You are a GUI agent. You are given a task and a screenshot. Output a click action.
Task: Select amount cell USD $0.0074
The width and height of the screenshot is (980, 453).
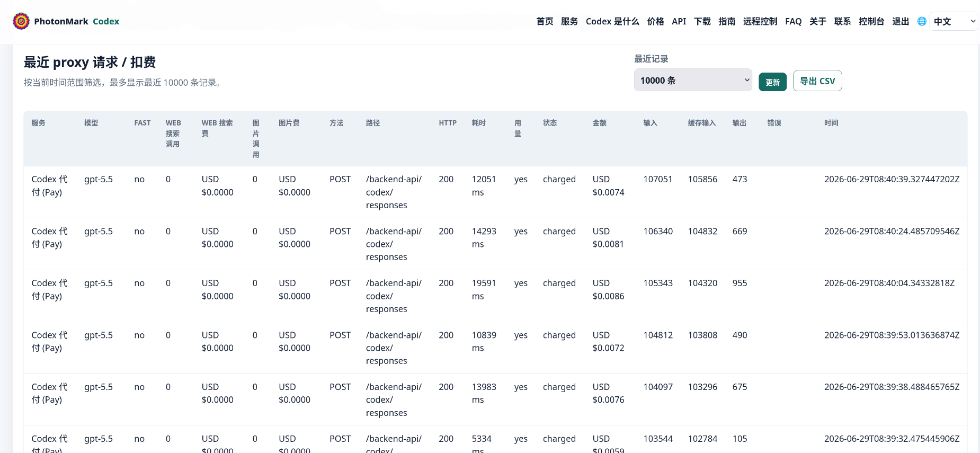coord(608,186)
